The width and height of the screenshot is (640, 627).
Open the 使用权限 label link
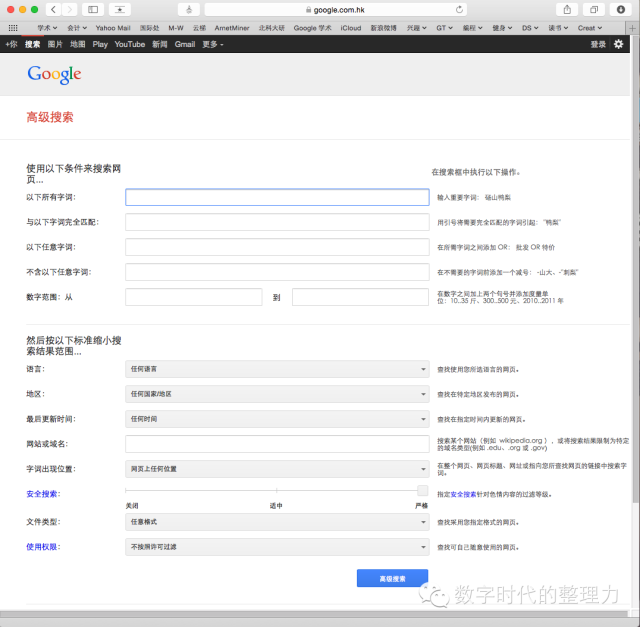point(42,547)
